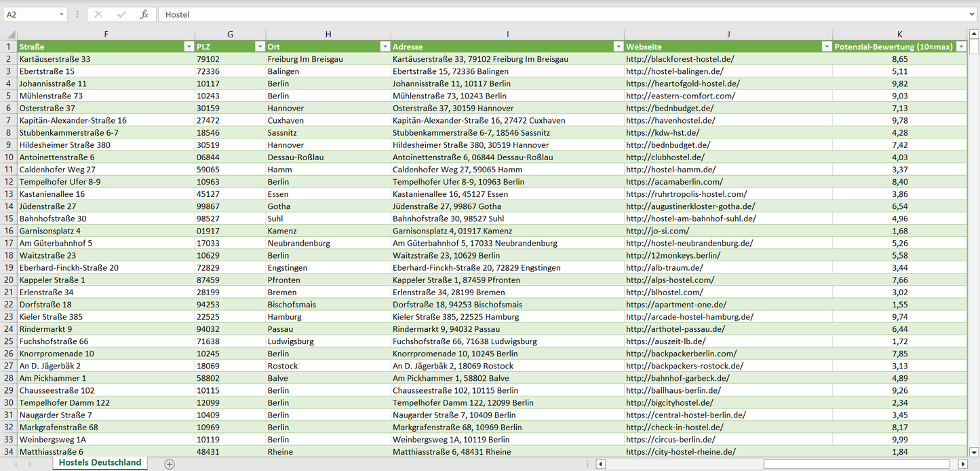Click the Enter checkmark icon in formula bar

(x=121, y=14)
